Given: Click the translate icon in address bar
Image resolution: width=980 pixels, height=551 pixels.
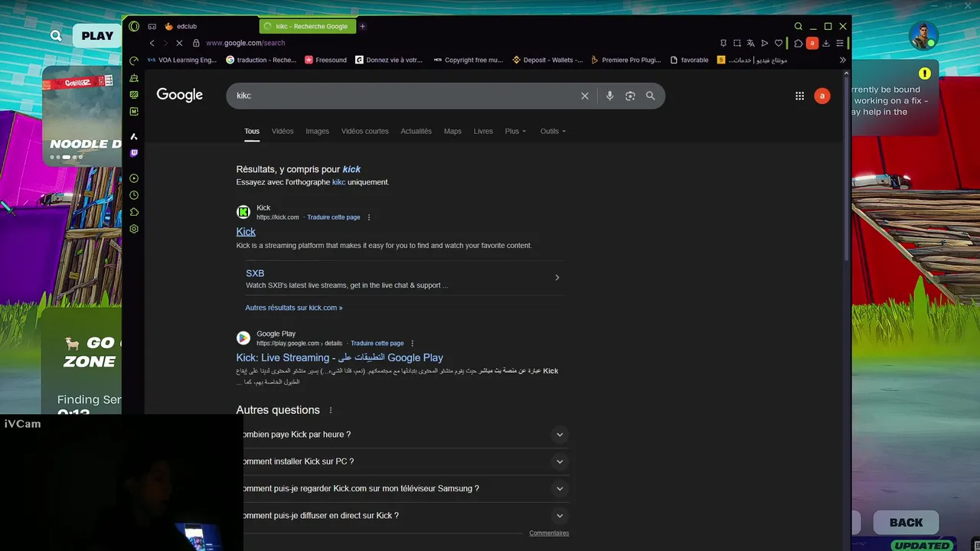Looking at the screenshot, I should (x=750, y=43).
